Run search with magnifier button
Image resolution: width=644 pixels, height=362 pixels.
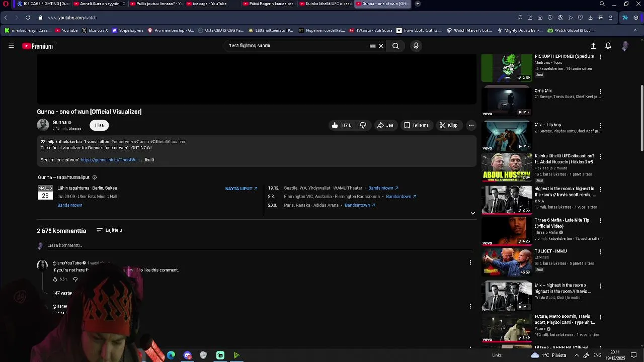coord(395,46)
